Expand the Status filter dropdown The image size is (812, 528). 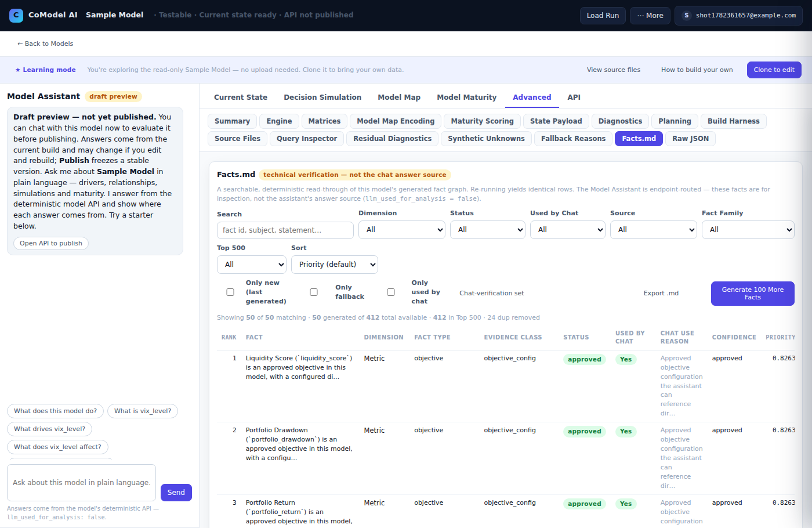[x=488, y=230]
